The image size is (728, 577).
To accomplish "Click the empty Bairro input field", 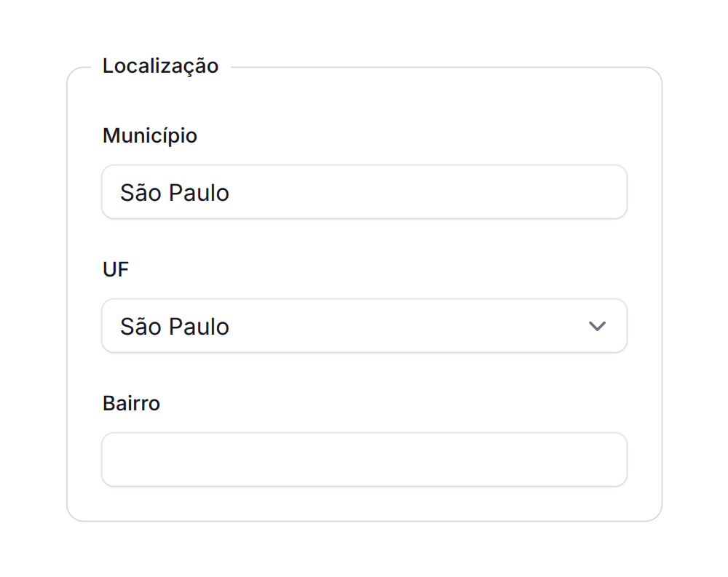I will [364, 460].
